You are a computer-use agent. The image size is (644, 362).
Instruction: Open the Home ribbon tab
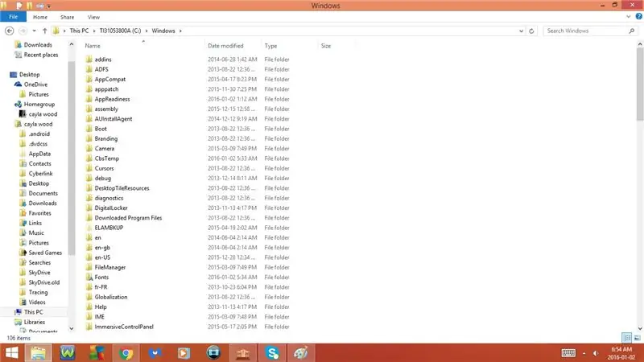coord(39,17)
